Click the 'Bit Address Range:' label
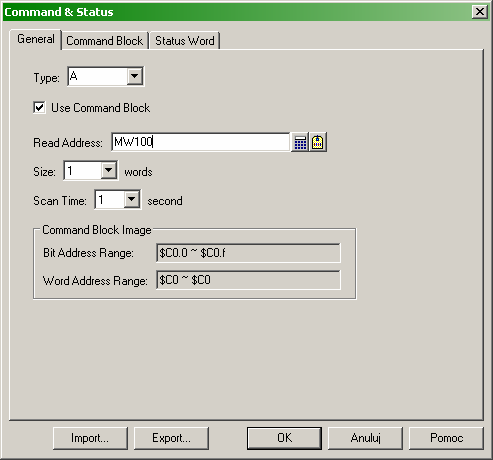The width and height of the screenshot is (493, 460). coord(88,253)
